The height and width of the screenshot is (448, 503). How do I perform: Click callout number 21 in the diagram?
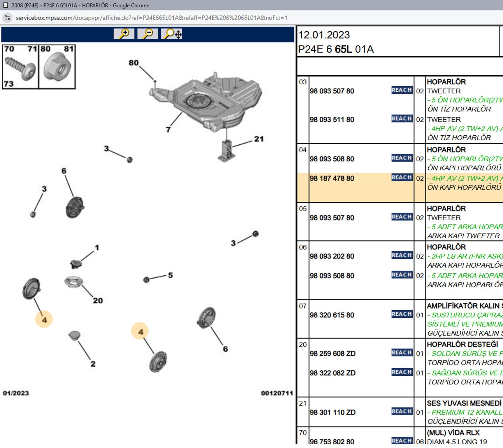[x=258, y=139]
